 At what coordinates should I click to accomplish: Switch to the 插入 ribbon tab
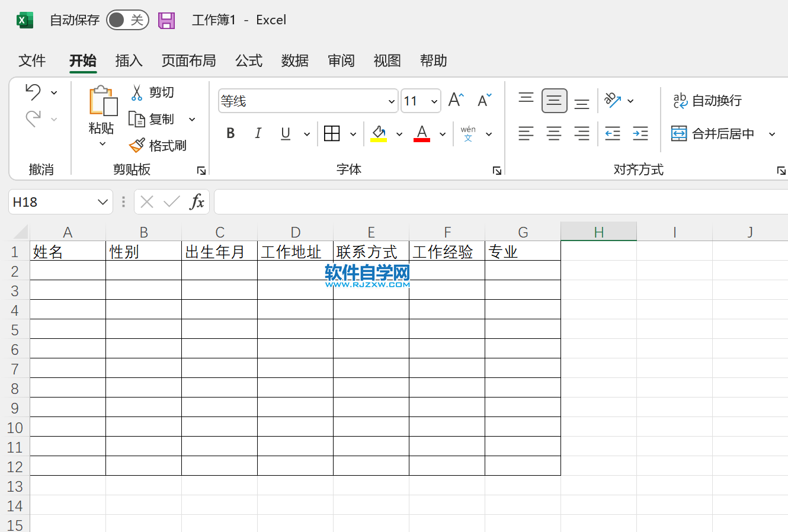pos(129,60)
